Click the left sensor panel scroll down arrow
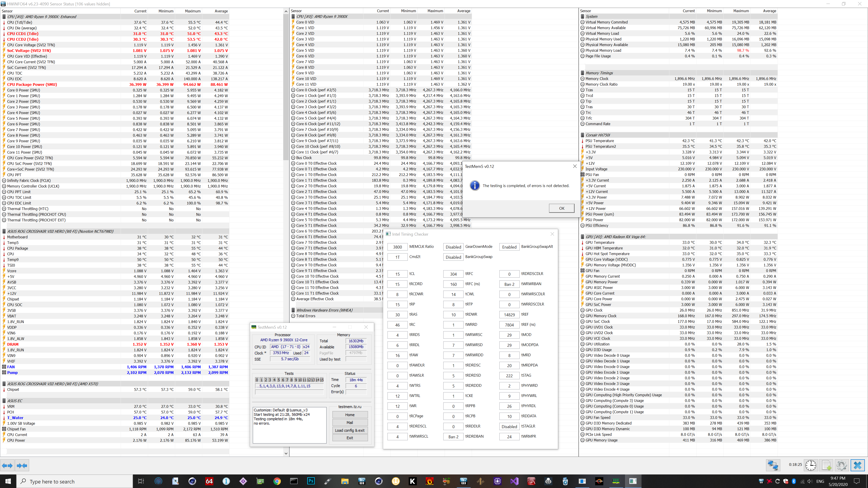 [286, 453]
